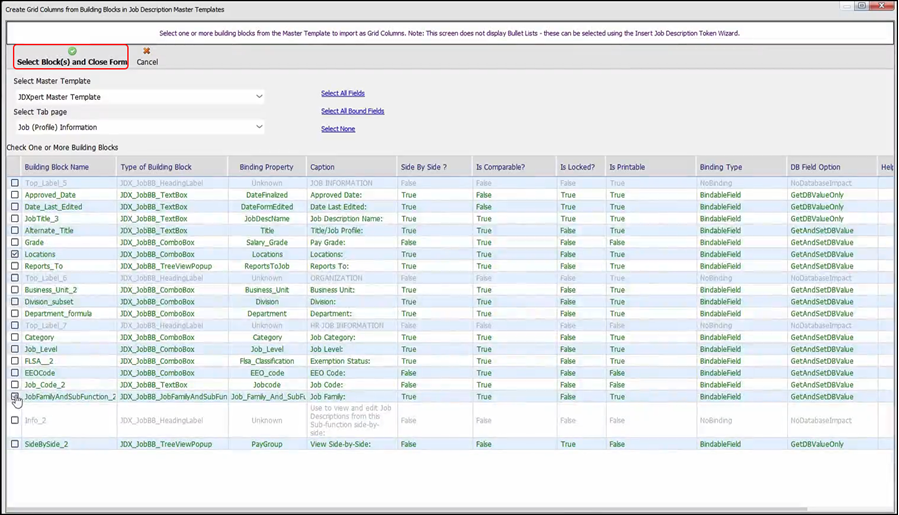The image size is (899, 515).
Task: Click the Binding Property column header
Action: [x=266, y=167]
